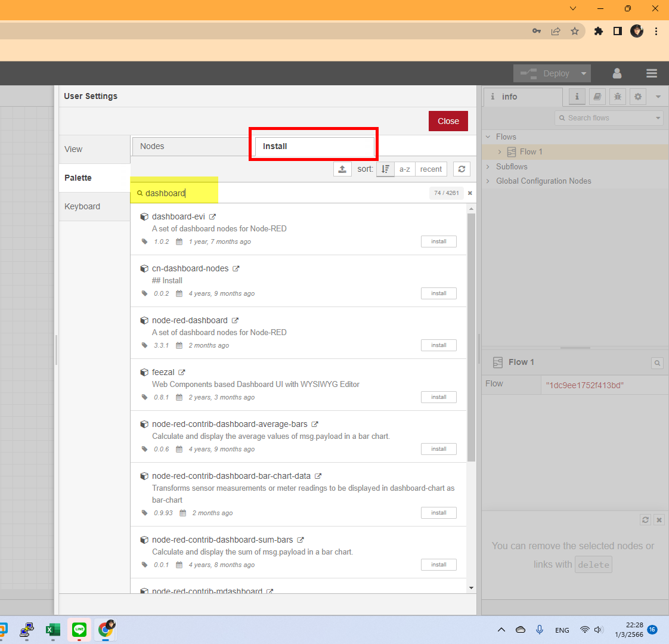This screenshot has width=669, height=644.
Task: Show hidden system tray icons
Action: pyautogui.click(x=501, y=630)
